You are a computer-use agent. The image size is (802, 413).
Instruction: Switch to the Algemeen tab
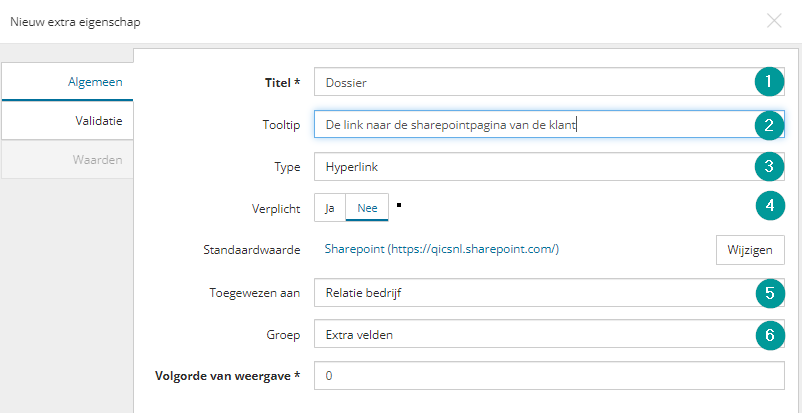68,81
